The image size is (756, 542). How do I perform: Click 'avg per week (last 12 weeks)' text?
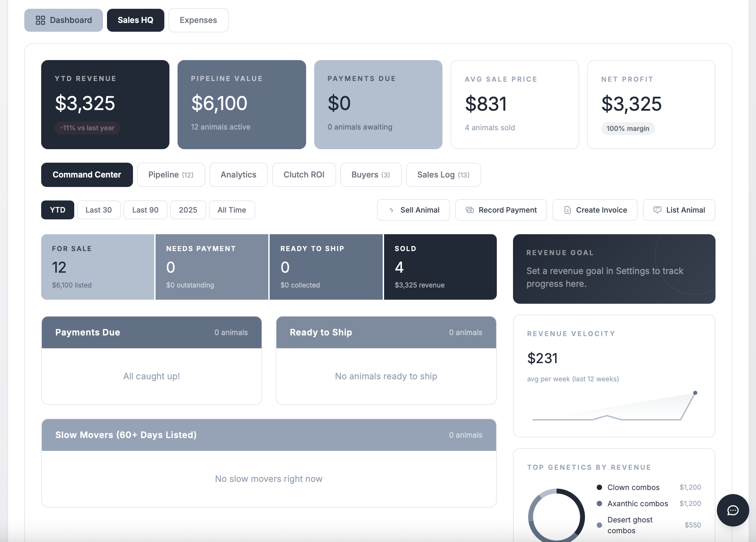(573, 379)
